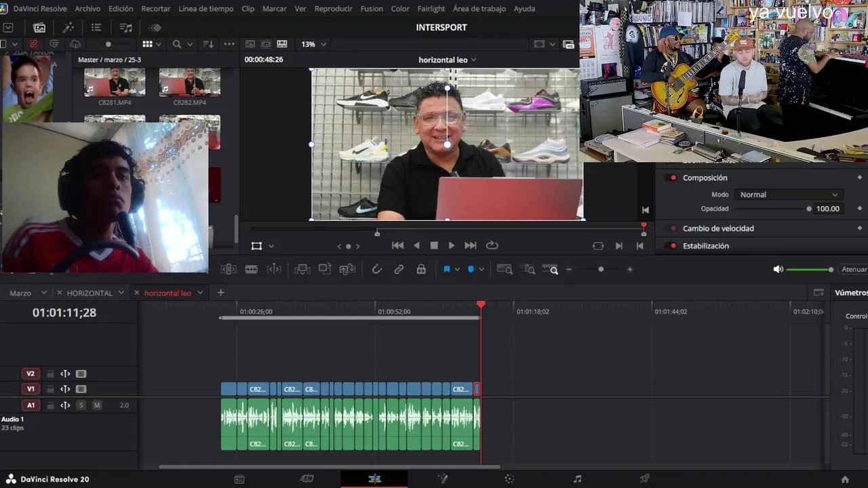Open the Área de trabajo menu

479,9
